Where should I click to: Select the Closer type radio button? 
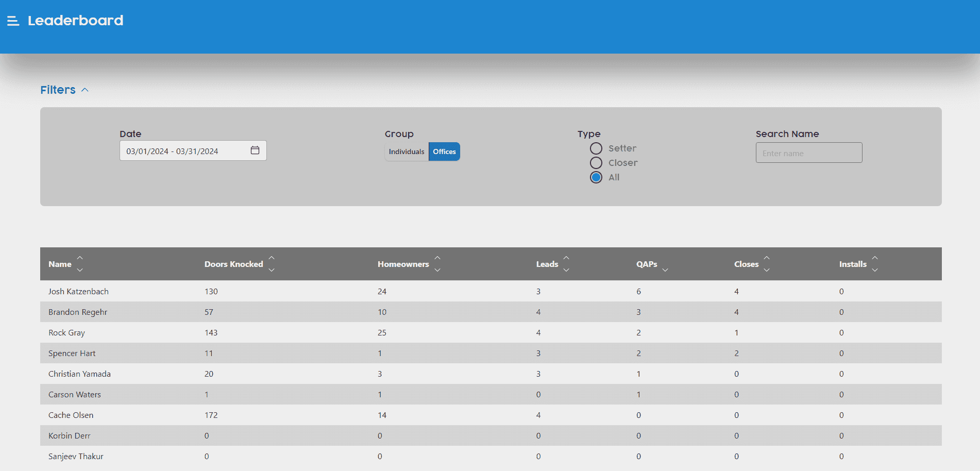click(x=596, y=163)
